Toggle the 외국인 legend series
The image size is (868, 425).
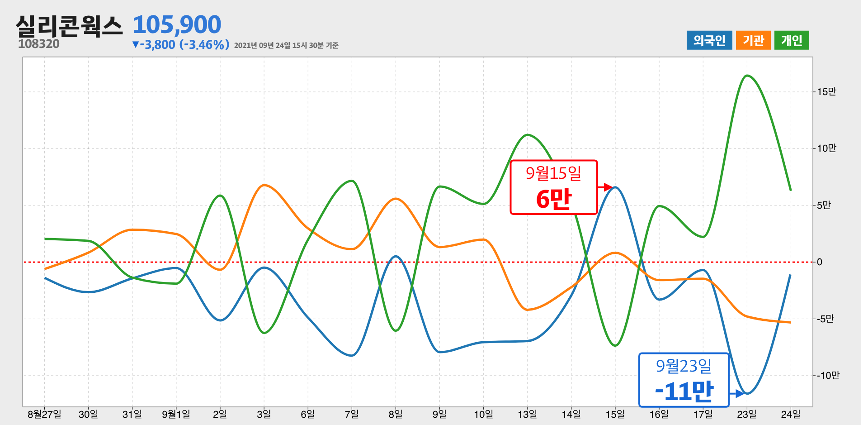(x=709, y=40)
